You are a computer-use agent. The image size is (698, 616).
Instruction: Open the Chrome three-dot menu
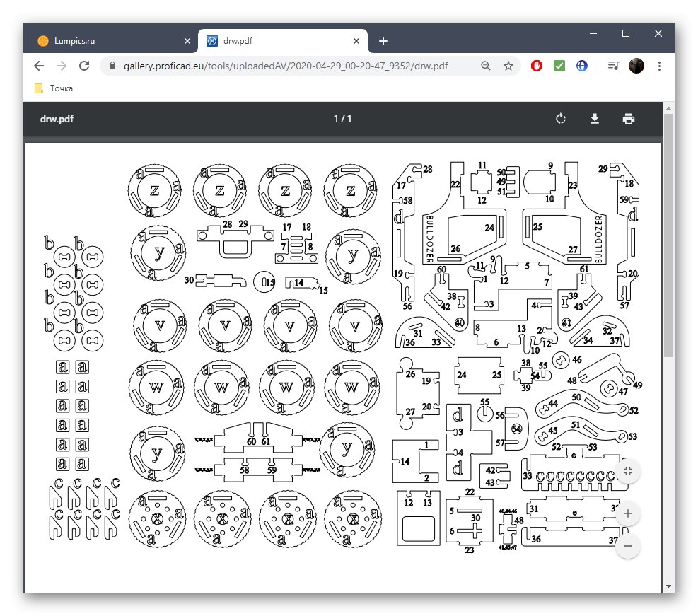tap(659, 65)
